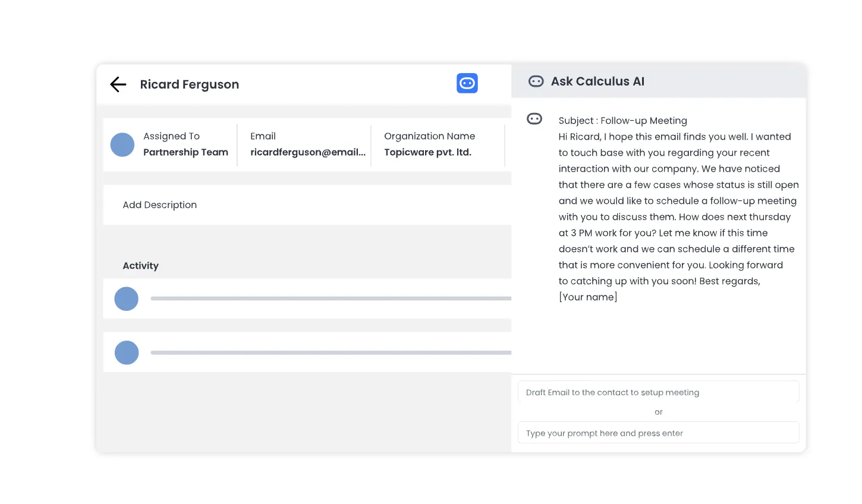
Task: Click the Ricard Ferguson contact name
Action: pos(190,84)
